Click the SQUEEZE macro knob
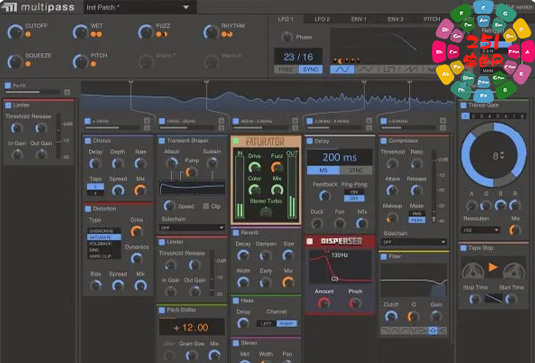The width and height of the screenshot is (535, 363). click(x=15, y=61)
